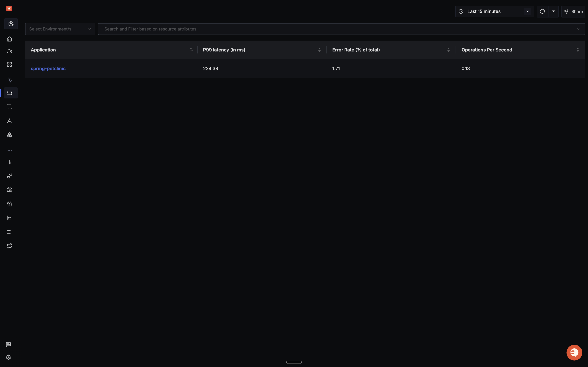Image resolution: width=588 pixels, height=367 pixels.
Task: Click the resource attributes search filter field
Action: pos(338,29)
